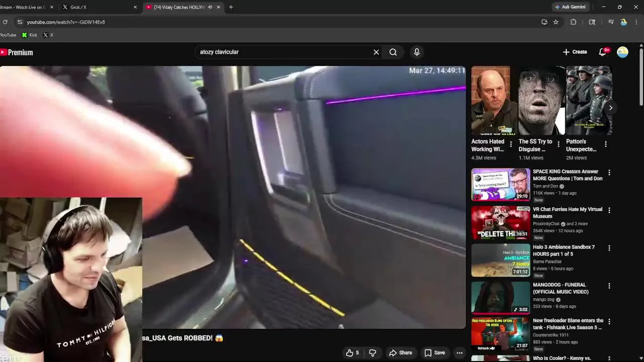Save the video to a playlist
644x362 pixels.
(x=435, y=353)
